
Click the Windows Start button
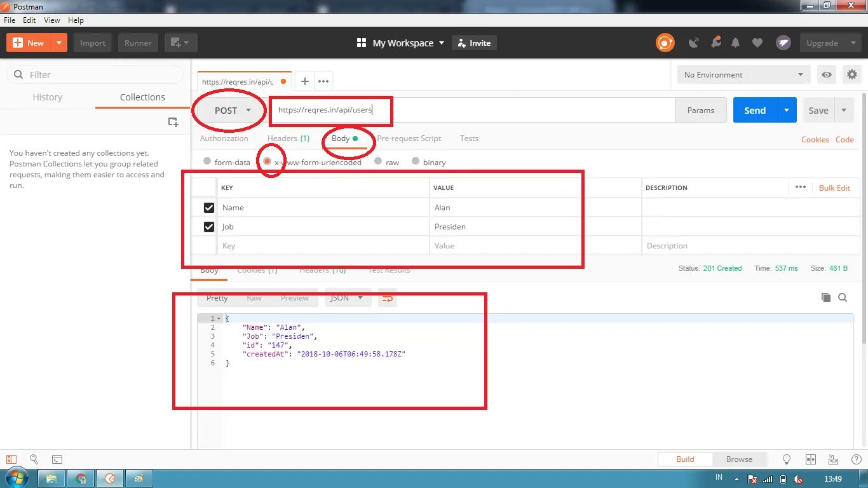click(16, 478)
